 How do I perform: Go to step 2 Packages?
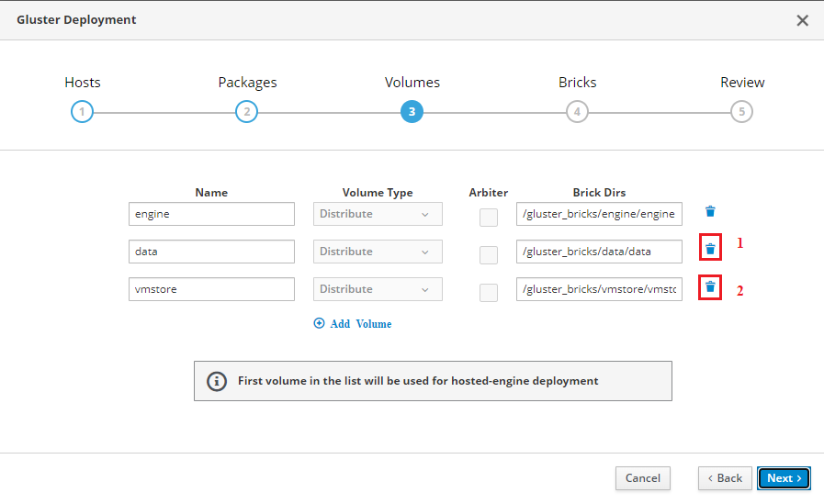tap(246, 112)
